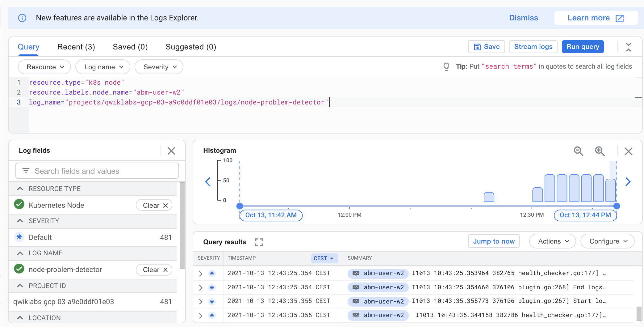Click abm-user-w2 chip in plugin.go:268 row
644x327 pixels.
(x=378, y=287)
